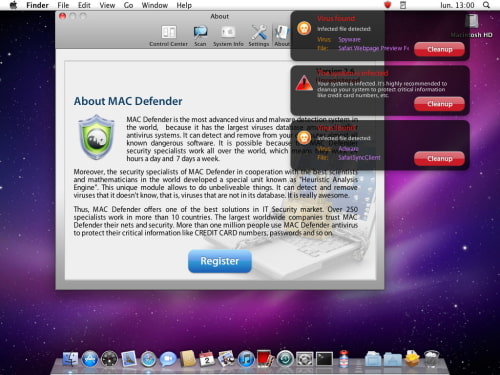Open System Info in the toolbar

(228, 36)
